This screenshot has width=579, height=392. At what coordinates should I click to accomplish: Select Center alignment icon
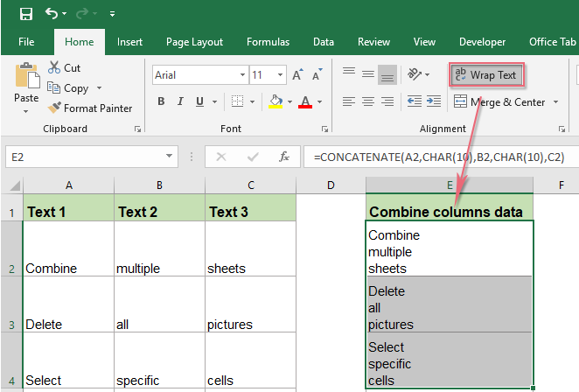click(x=368, y=101)
